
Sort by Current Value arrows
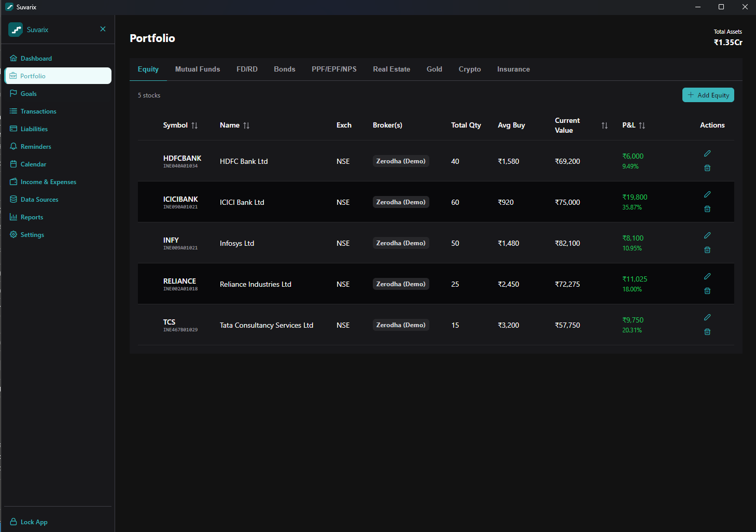coord(605,125)
